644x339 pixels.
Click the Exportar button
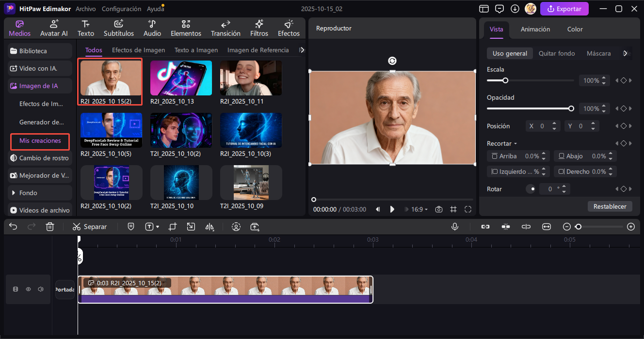(x=564, y=9)
